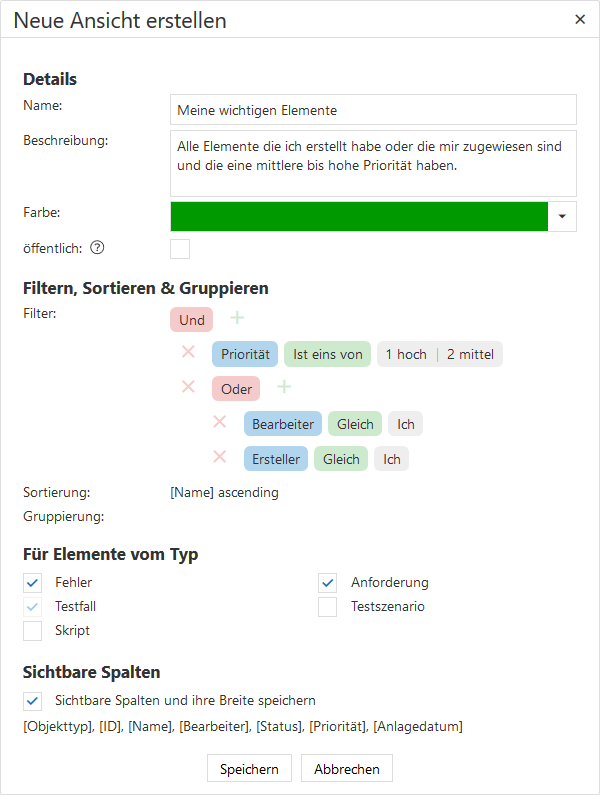Enable the öffentlich checkbox
600x795 pixels.
click(180, 248)
